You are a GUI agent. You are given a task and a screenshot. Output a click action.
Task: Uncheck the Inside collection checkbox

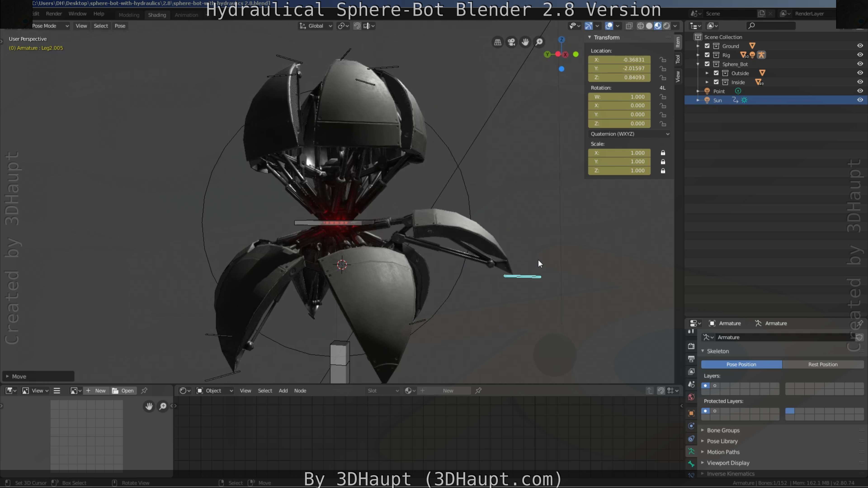[x=716, y=82]
